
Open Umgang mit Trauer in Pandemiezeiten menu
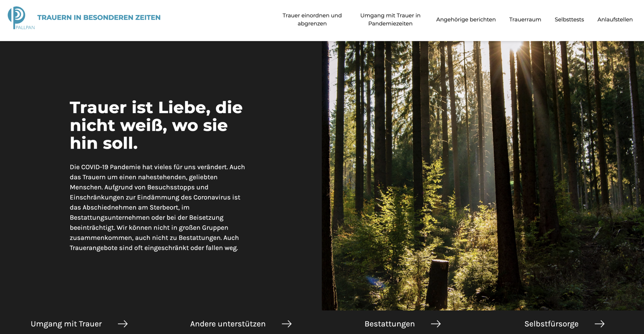click(390, 19)
